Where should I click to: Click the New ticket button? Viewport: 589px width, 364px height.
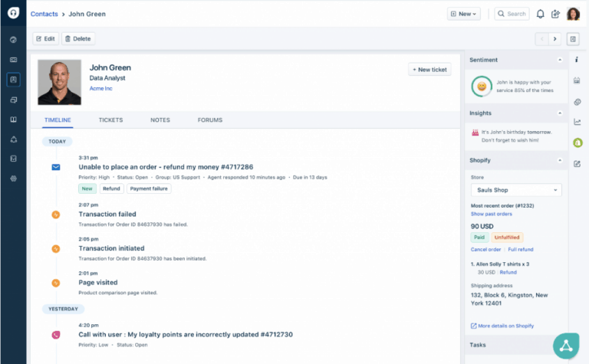tap(429, 70)
